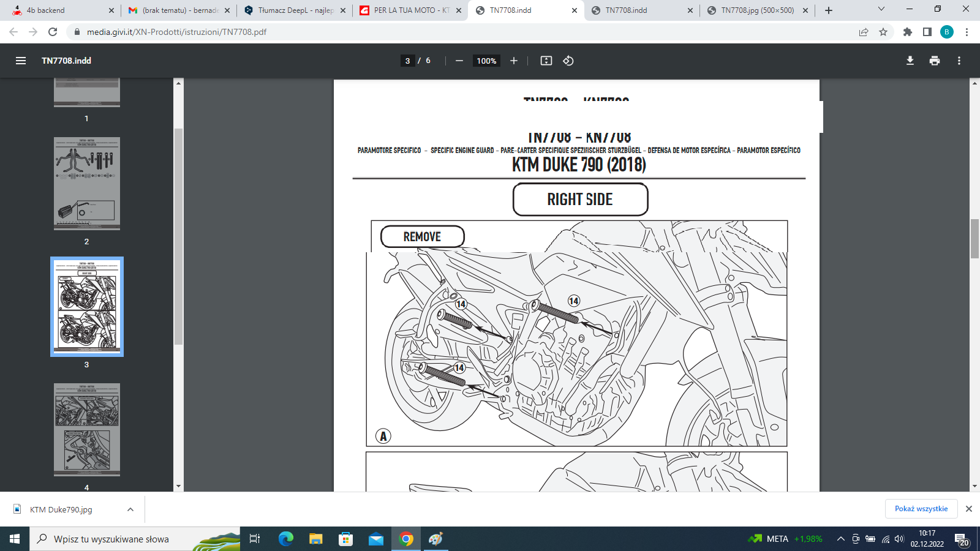Show hidden system tray icons
Viewport: 980px width, 551px height.
(x=841, y=539)
